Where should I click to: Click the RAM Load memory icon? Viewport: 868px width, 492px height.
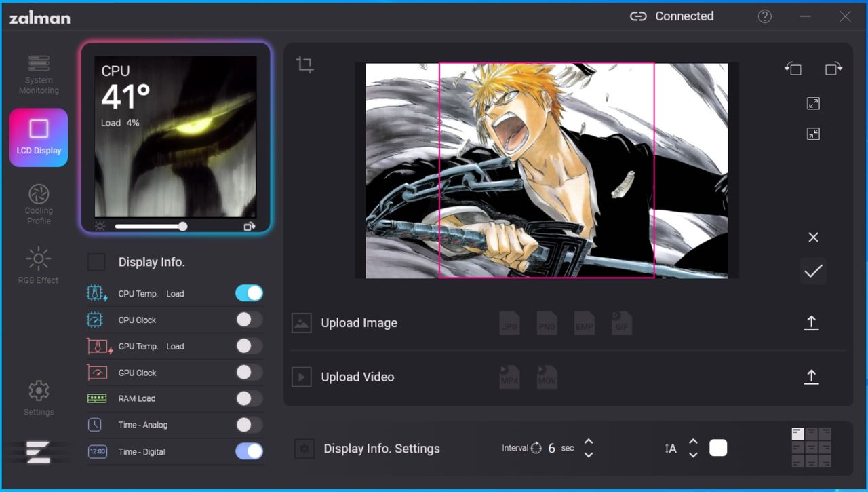[98, 398]
